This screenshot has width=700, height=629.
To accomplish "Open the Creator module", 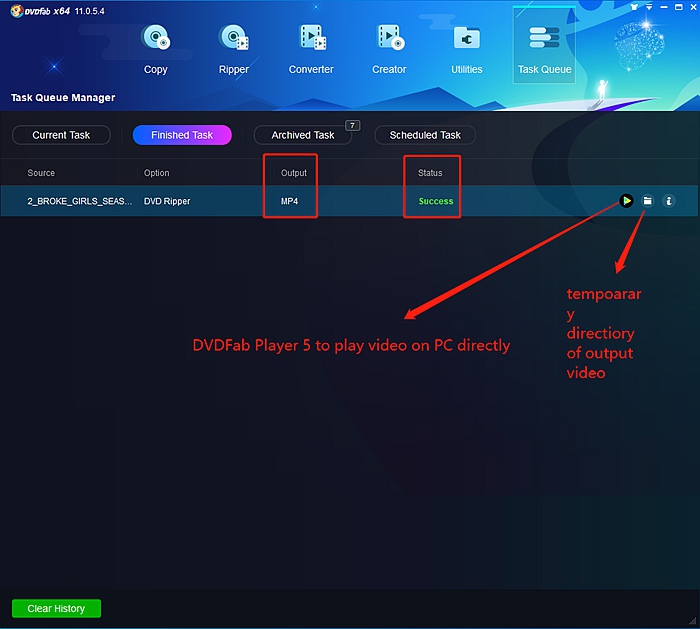I will tap(389, 49).
